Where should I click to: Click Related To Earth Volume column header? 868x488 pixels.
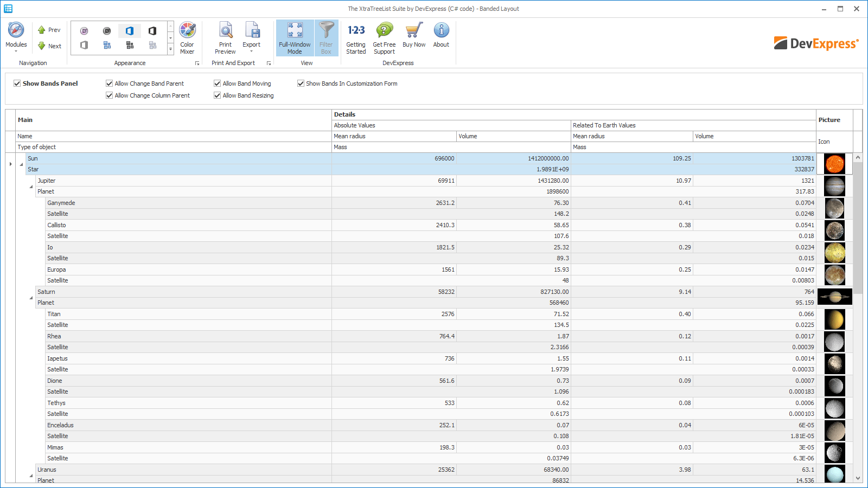(x=755, y=136)
